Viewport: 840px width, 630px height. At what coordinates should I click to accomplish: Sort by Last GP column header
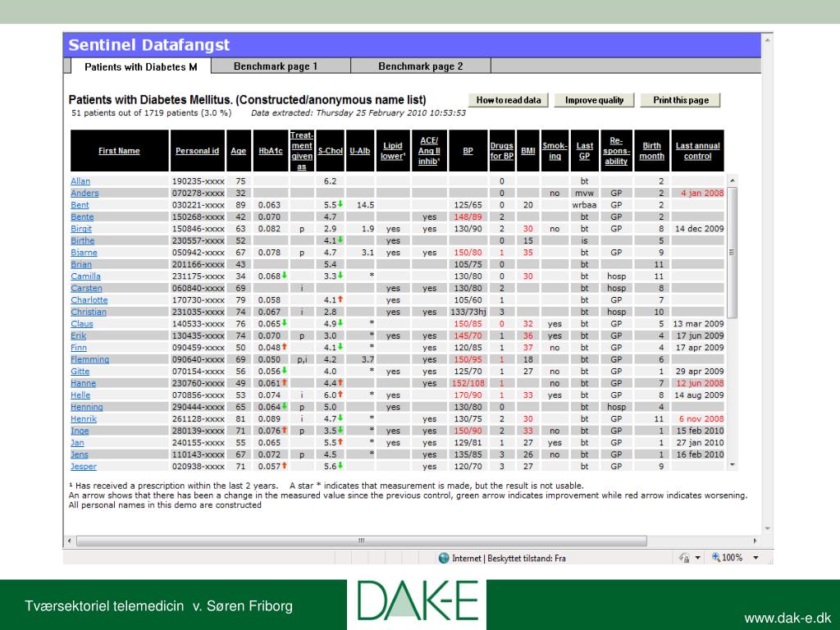point(584,151)
